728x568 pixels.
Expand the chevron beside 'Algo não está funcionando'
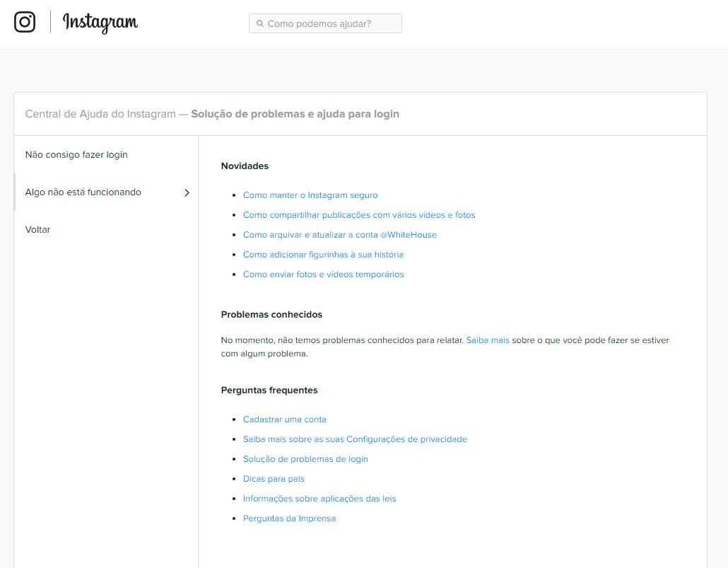point(187,192)
